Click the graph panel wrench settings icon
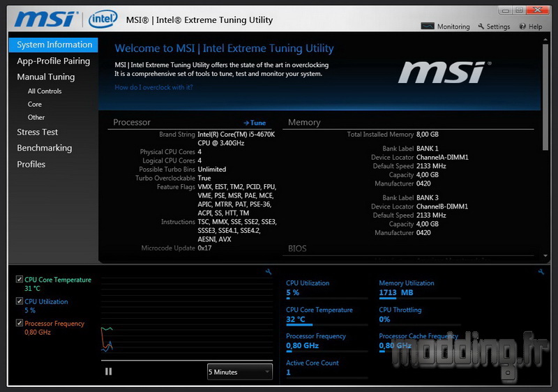The width and height of the screenshot is (558, 392). pos(269,272)
